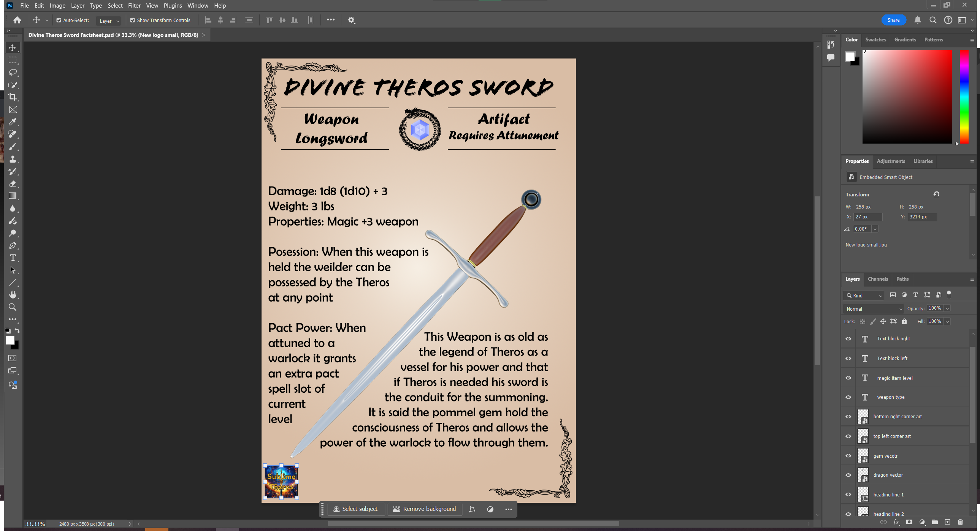Pick the Eyedropper tool
980x531 pixels.
(13, 122)
